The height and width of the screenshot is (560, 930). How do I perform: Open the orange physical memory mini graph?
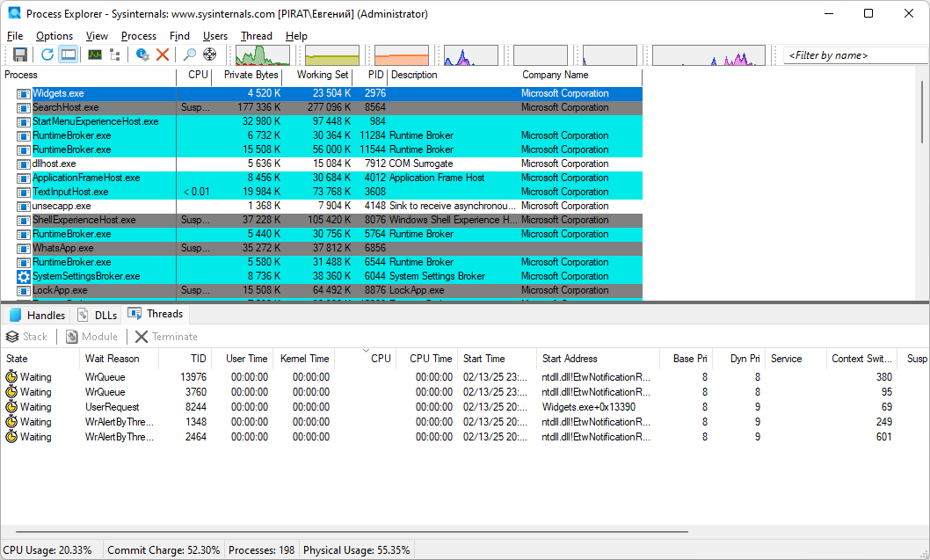(x=402, y=55)
